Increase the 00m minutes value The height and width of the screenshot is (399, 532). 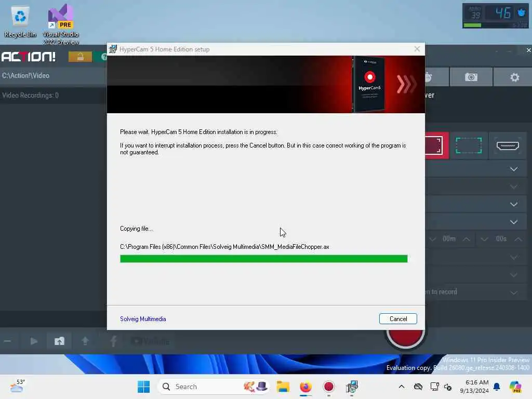467,239
